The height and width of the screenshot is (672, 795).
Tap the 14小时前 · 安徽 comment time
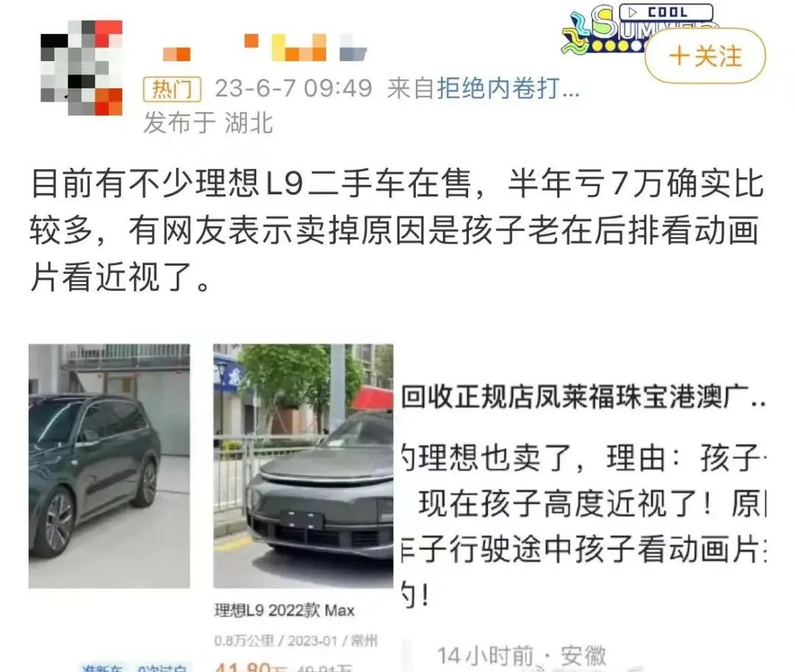(522, 656)
